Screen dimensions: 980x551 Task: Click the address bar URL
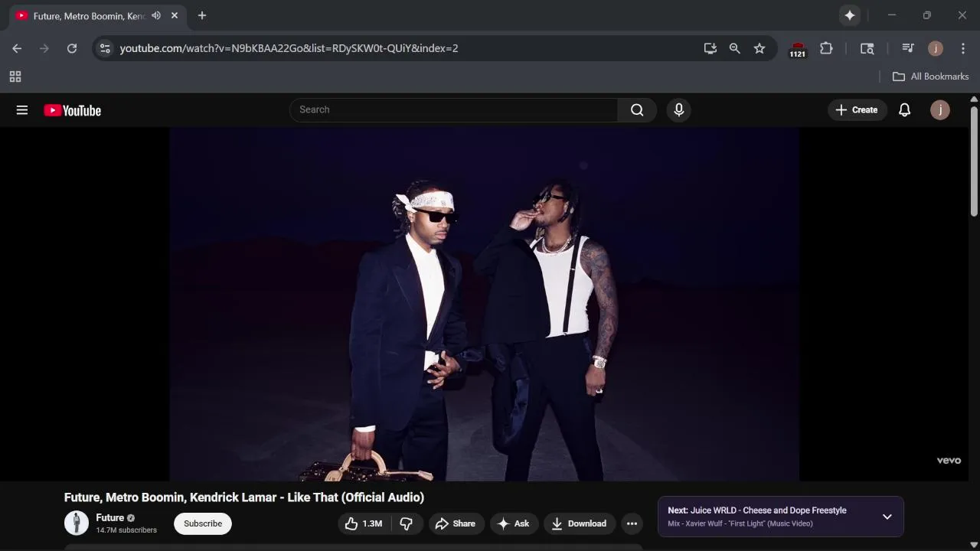point(289,48)
